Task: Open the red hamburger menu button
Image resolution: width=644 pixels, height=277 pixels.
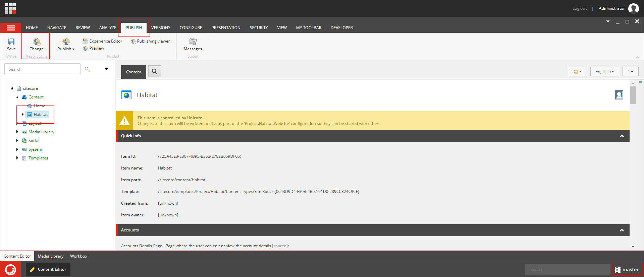Action: click(11, 28)
